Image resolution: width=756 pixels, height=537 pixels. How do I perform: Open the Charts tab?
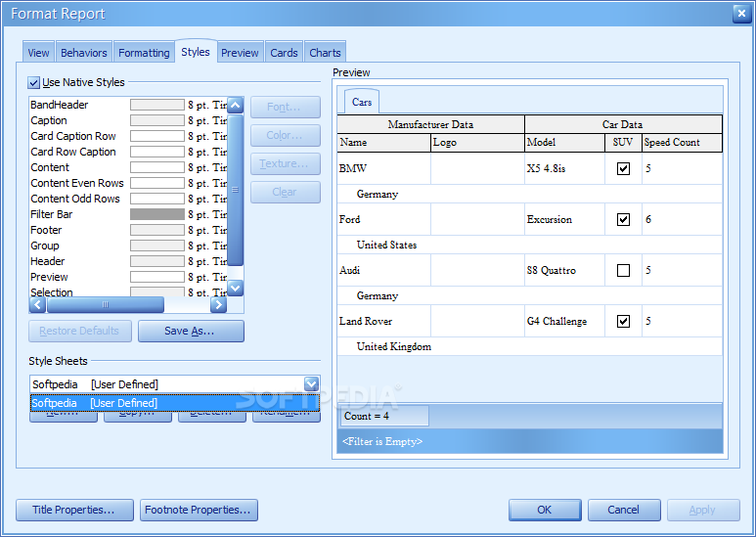[325, 53]
